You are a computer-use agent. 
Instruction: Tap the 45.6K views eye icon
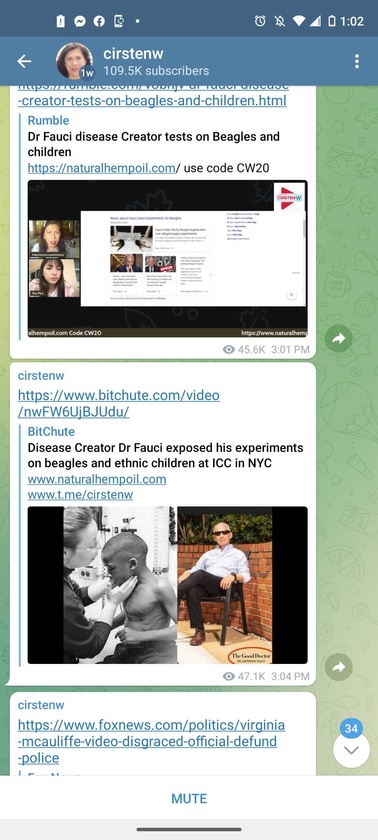[229, 349]
